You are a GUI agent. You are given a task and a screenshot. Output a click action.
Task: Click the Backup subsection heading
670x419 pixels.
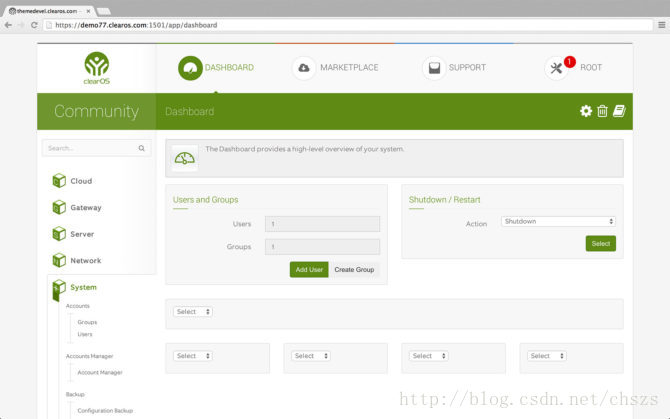(75, 394)
